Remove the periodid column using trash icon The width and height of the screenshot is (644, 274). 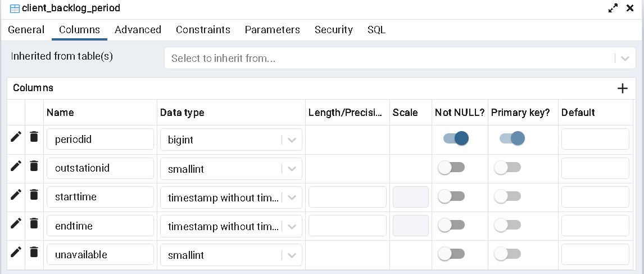(x=34, y=137)
